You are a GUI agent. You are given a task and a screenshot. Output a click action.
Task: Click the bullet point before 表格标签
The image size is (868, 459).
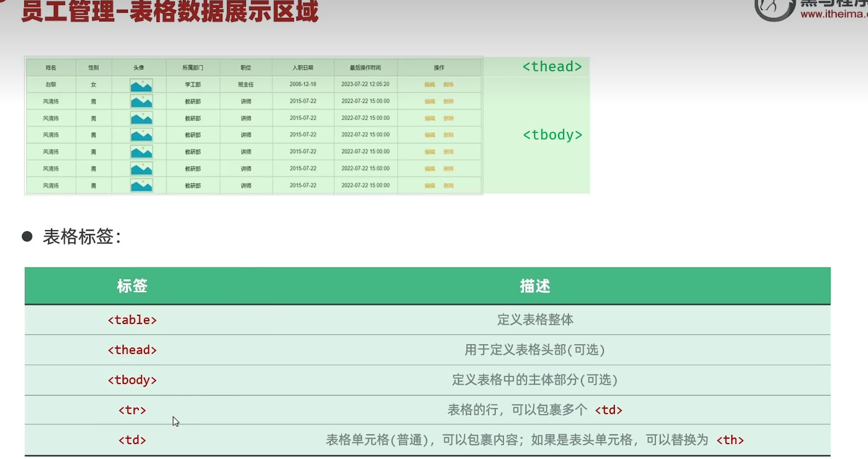pos(27,236)
